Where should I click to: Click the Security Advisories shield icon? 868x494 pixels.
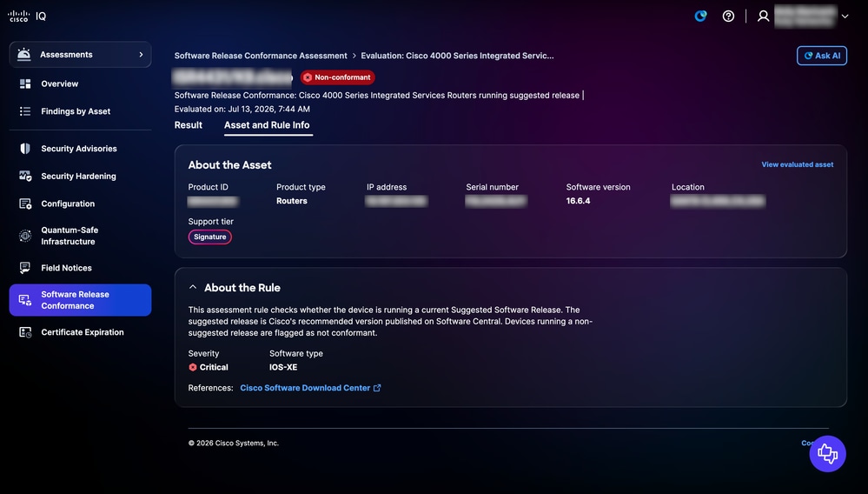pos(25,149)
